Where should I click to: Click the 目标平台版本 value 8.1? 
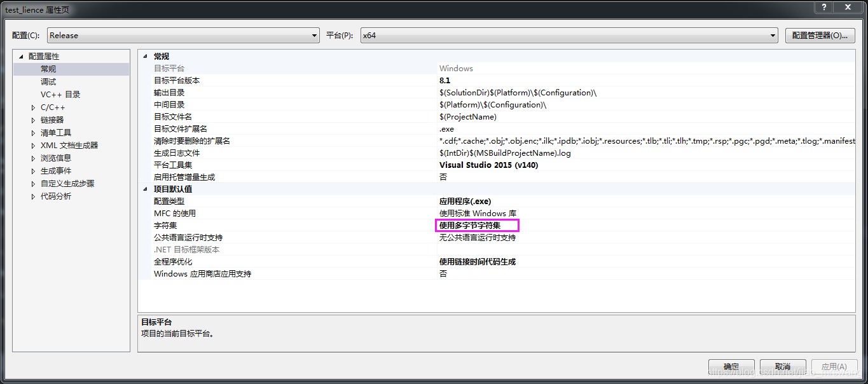[445, 80]
